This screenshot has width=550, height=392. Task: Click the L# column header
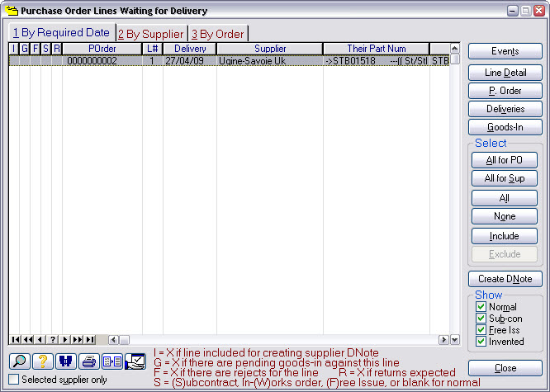pos(153,49)
